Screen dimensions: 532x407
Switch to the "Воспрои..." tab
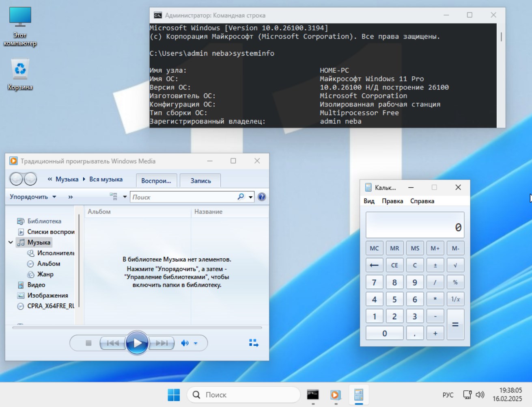[156, 181]
